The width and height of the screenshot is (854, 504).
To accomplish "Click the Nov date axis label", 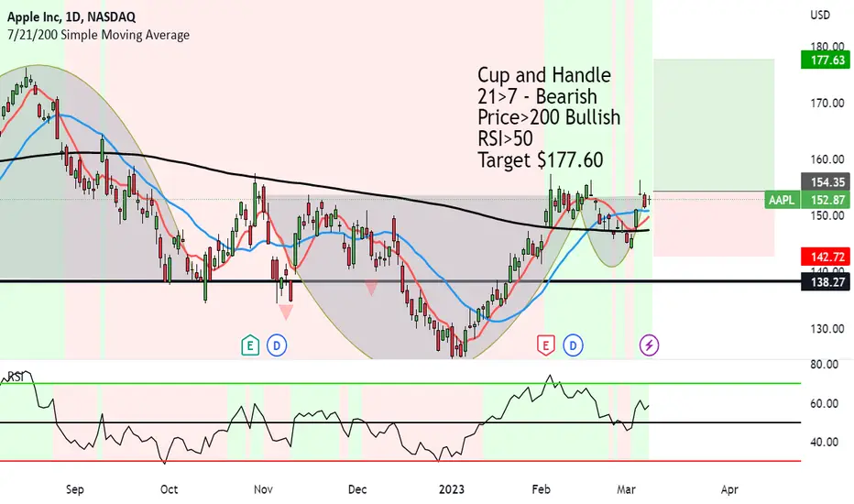I will 263,489.
